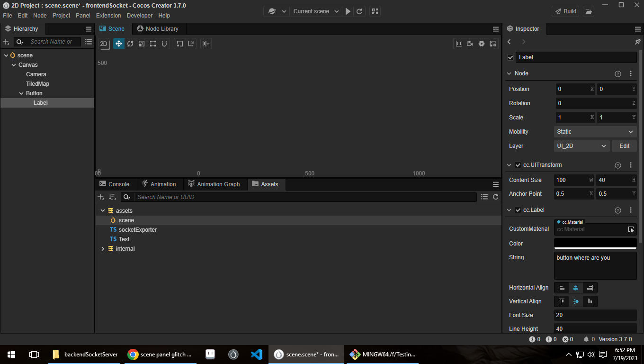Uncheck the Label node active checkbox
Viewport: 644px width, 364px height.
pyautogui.click(x=510, y=57)
